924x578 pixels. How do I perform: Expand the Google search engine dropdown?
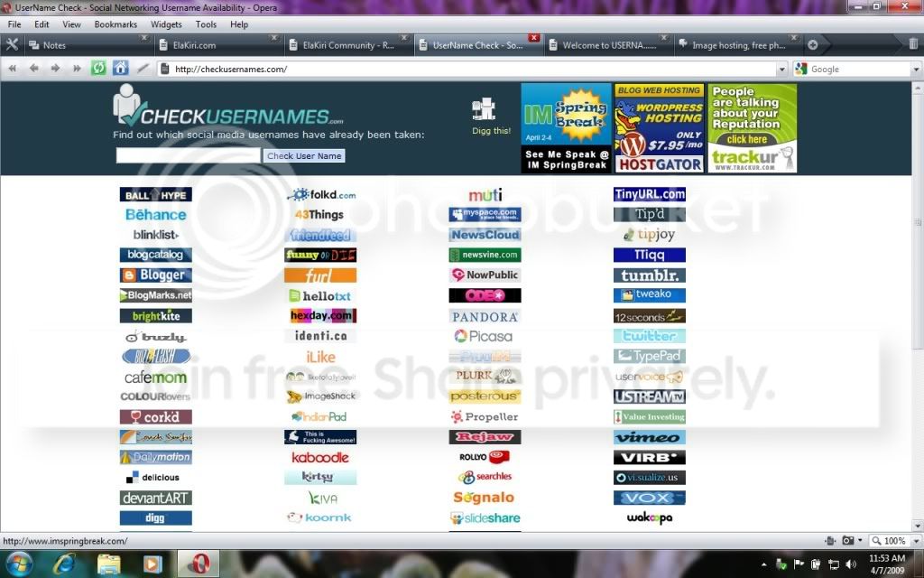coord(915,69)
